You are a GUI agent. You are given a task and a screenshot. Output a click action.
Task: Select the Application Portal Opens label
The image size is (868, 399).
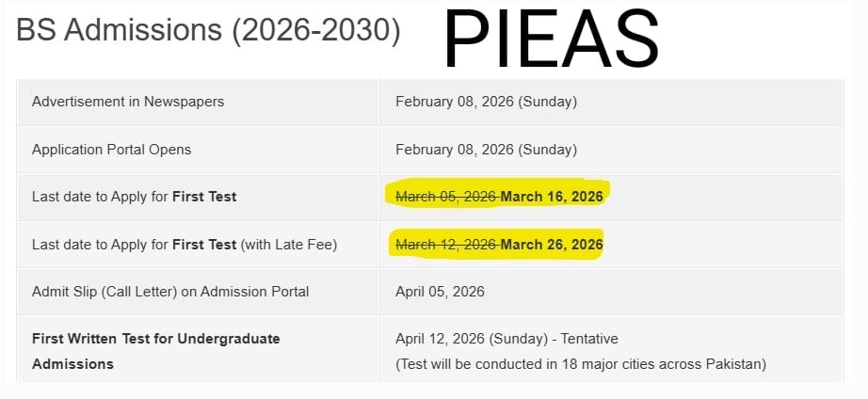(111, 149)
